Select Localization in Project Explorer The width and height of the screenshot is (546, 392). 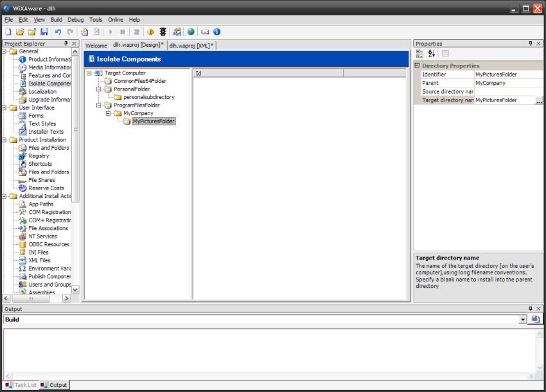[x=42, y=92]
